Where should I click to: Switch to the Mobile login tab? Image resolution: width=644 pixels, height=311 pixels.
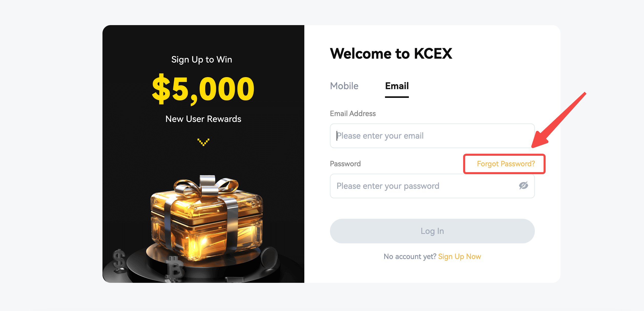coord(344,86)
